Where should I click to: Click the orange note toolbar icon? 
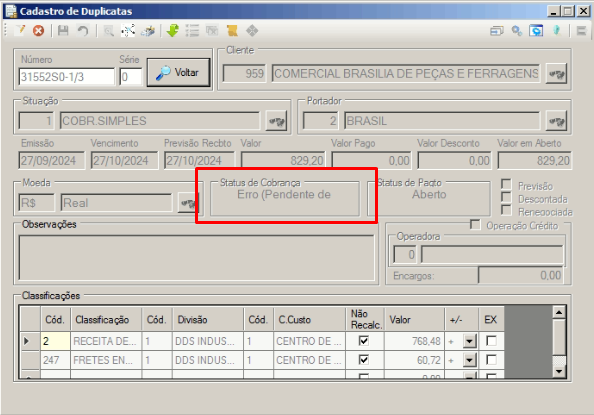click(232, 30)
